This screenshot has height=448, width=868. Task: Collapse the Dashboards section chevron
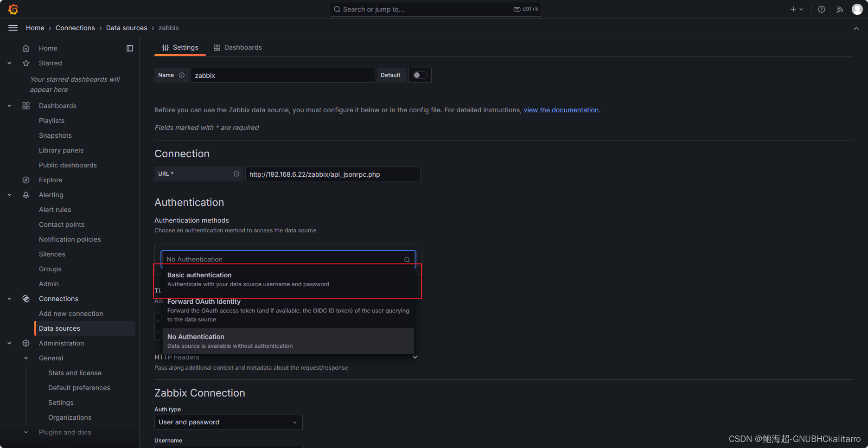click(9, 106)
